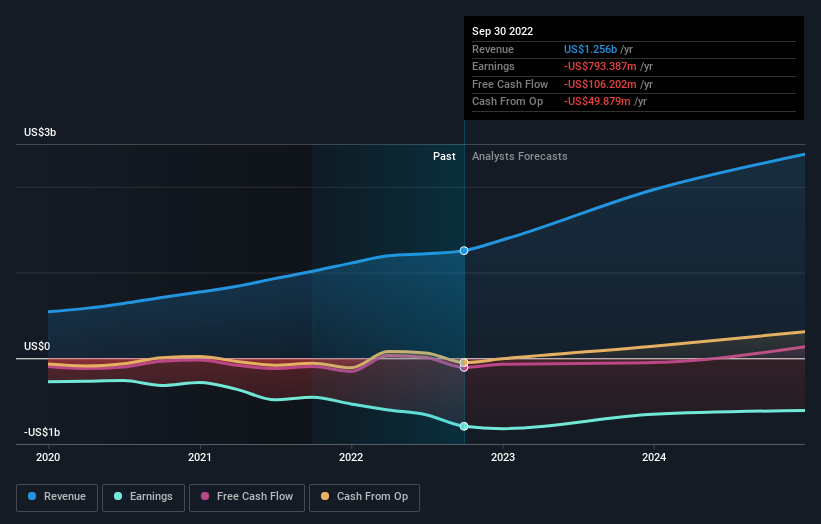Click the 2024 x-axis label
Viewport: 821px width, 524px height.
(654, 458)
